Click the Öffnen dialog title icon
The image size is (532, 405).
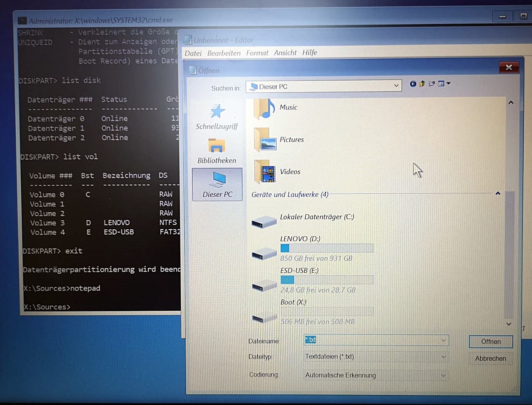193,70
